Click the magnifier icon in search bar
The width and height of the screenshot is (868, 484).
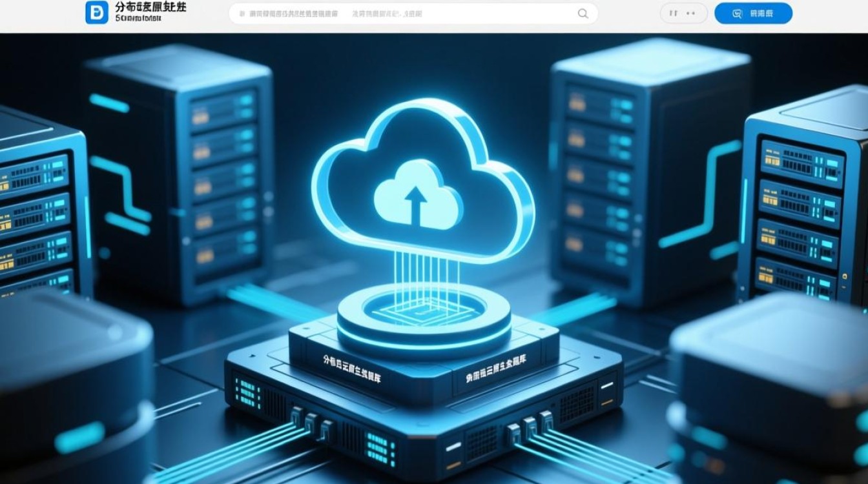tap(583, 14)
